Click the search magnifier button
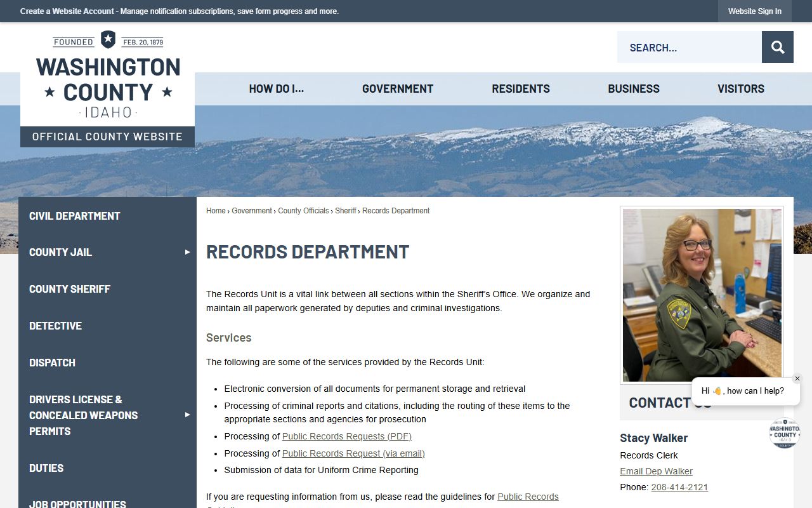Image resolution: width=812 pixels, height=508 pixels. pos(778,47)
